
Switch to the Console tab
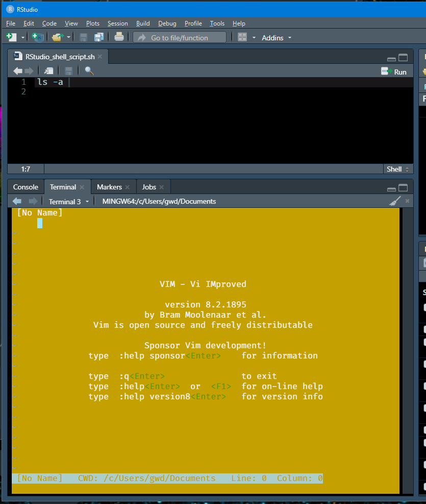[x=25, y=186]
